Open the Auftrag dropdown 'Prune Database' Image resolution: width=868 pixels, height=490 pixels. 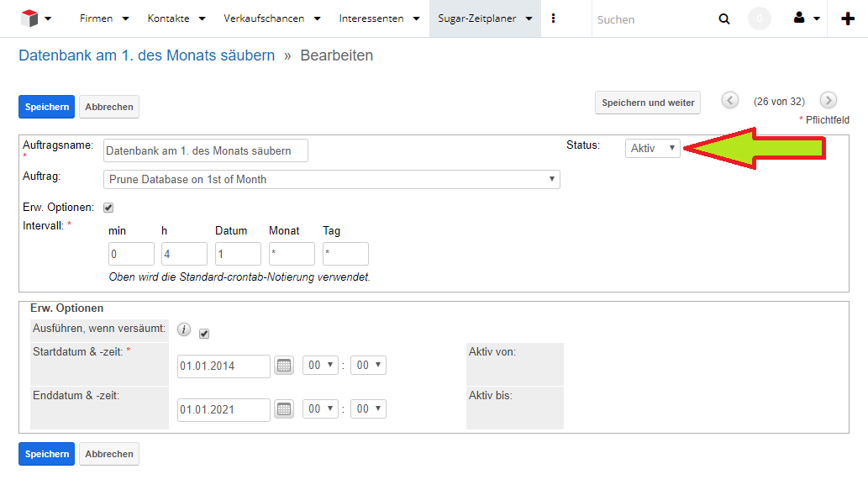[x=332, y=179]
